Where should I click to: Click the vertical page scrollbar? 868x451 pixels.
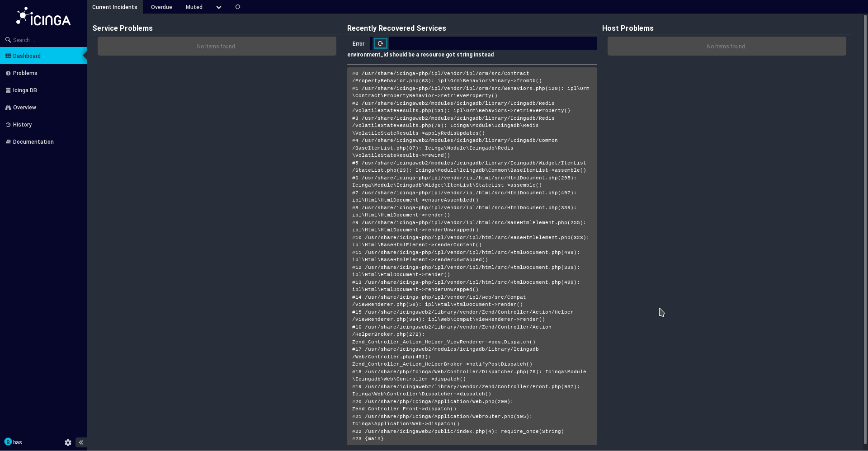865,230
